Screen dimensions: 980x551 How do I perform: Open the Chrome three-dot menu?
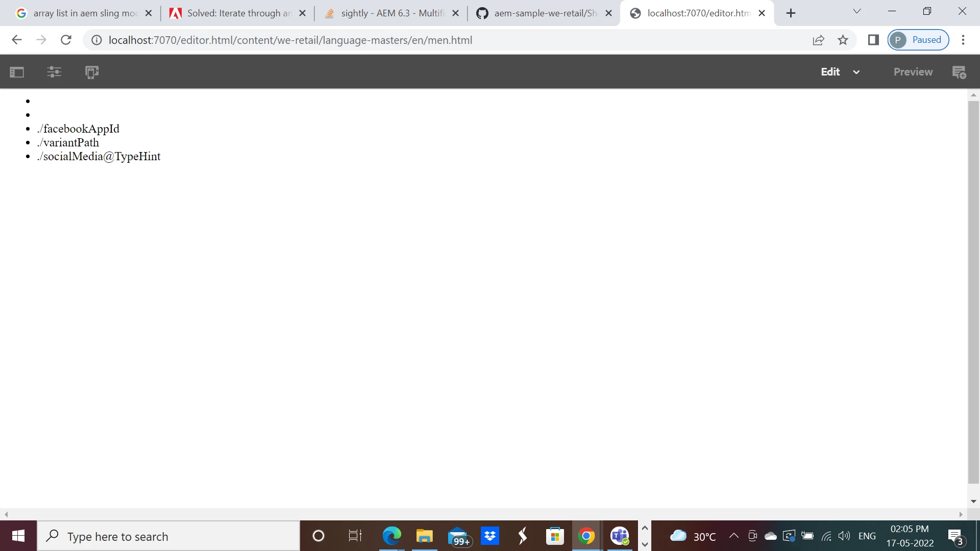point(963,40)
